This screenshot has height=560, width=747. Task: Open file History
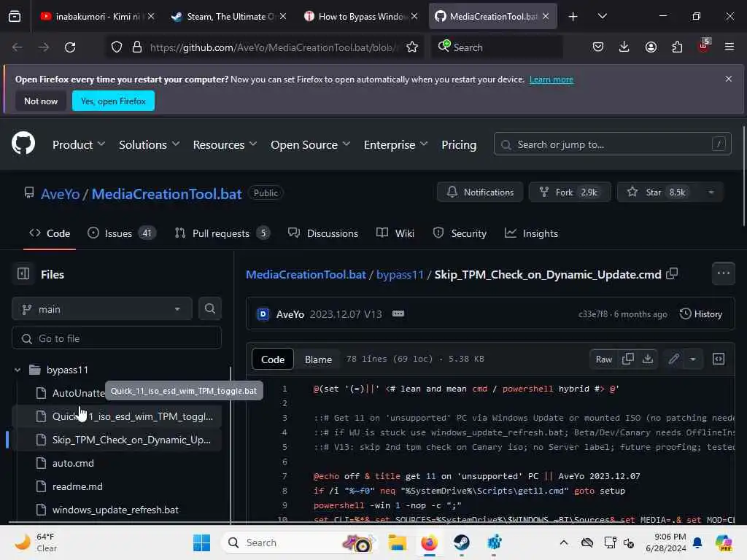pos(701,314)
